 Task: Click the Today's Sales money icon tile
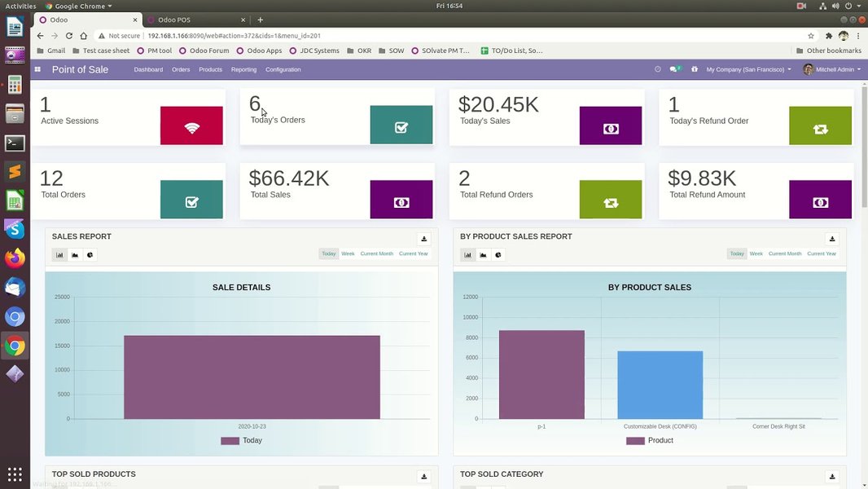tap(611, 126)
